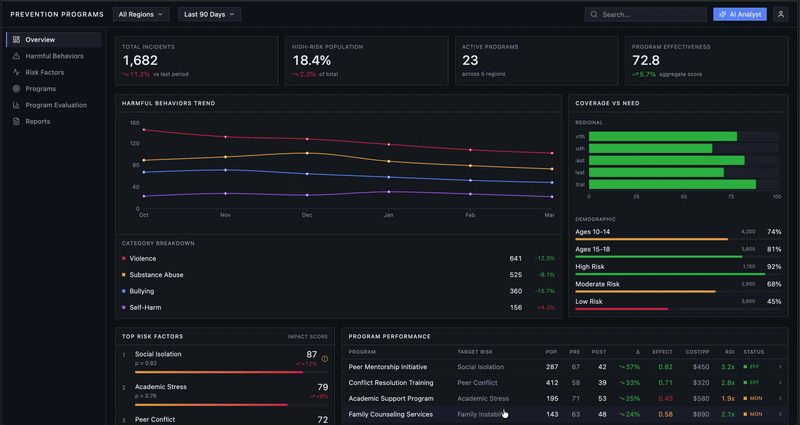The width and height of the screenshot is (800, 425).
Task: Click the Programs circle icon in sidebar
Action: [x=16, y=89]
